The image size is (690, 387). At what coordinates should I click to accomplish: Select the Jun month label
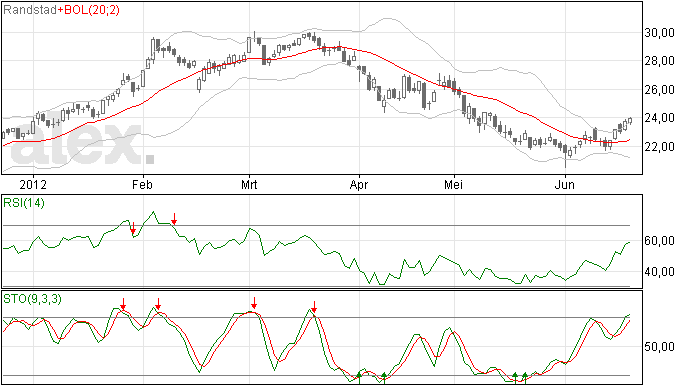point(565,184)
